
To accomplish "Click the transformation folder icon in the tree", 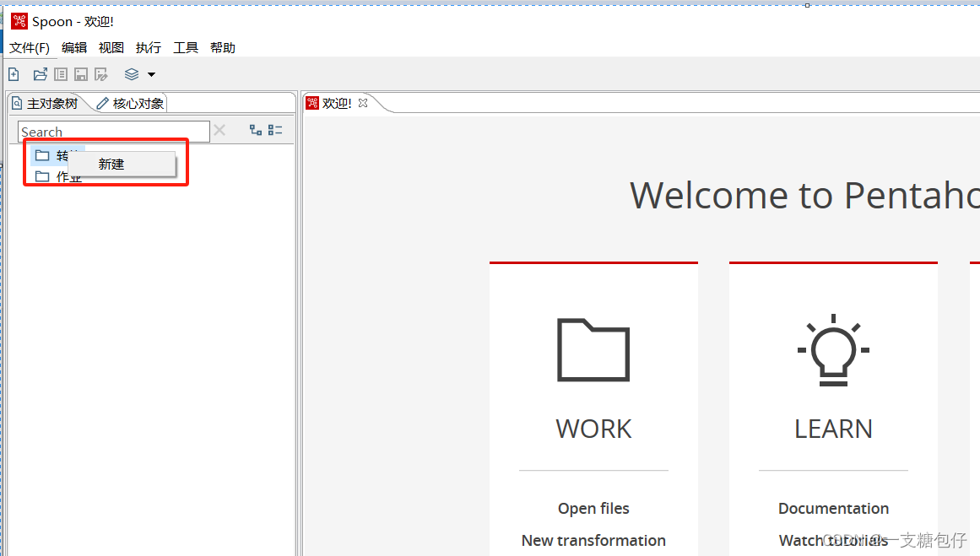I will pyautogui.click(x=42, y=155).
